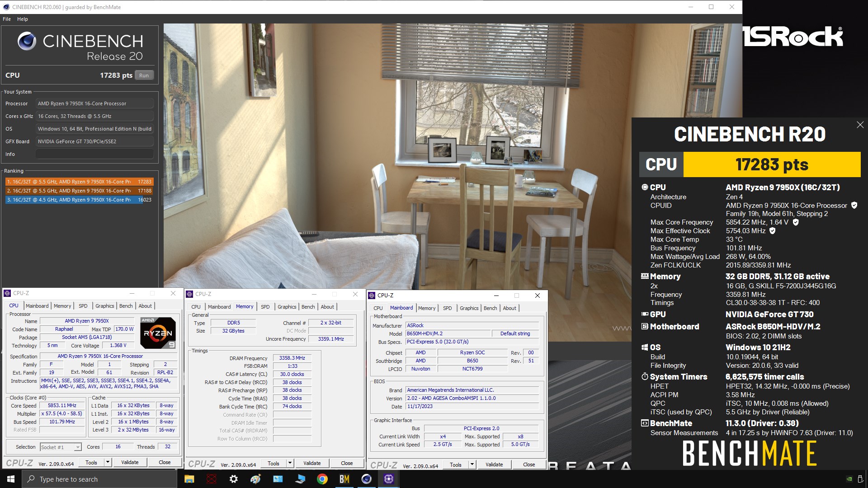868x488 pixels.
Task: Expand Tools dropdown arrow in right CPU-Z window
Action: pyautogui.click(x=472, y=465)
